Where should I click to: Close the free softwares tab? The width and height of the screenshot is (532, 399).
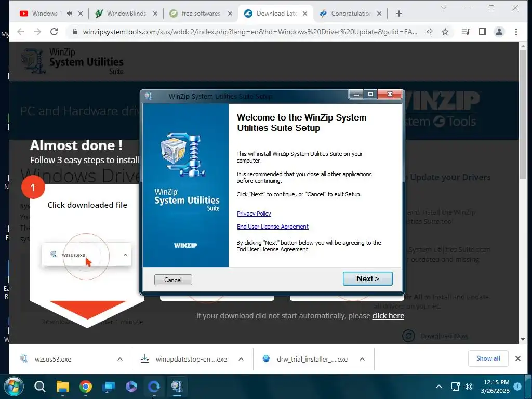click(230, 14)
